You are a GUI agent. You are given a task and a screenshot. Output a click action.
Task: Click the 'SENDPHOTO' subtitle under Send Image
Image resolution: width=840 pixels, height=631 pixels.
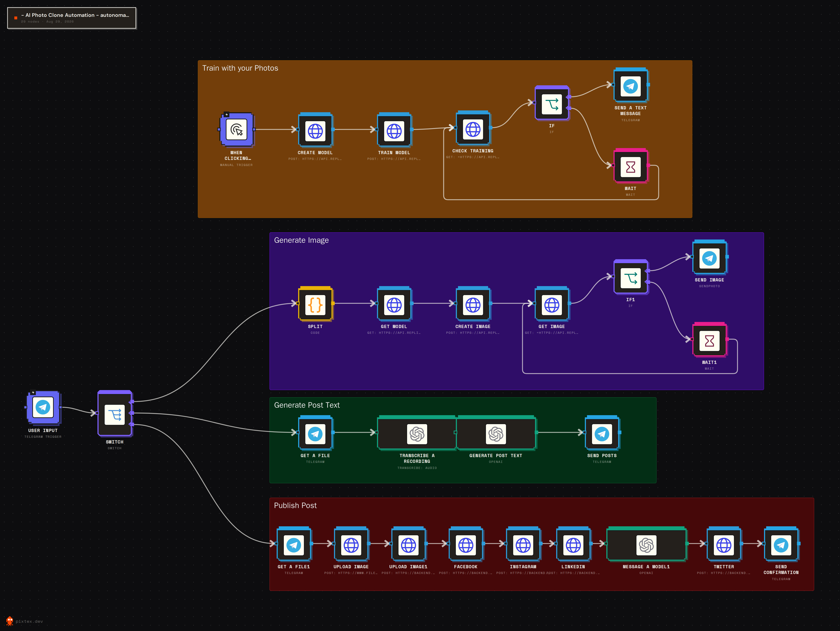pyautogui.click(x=709, y=286)
